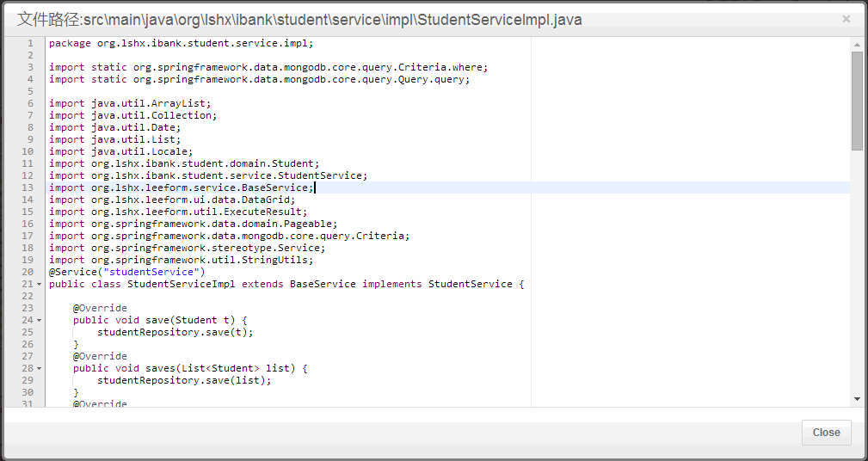Close the dialog with the X icon
The image size is (868, 461).
[x=846, y=19]
